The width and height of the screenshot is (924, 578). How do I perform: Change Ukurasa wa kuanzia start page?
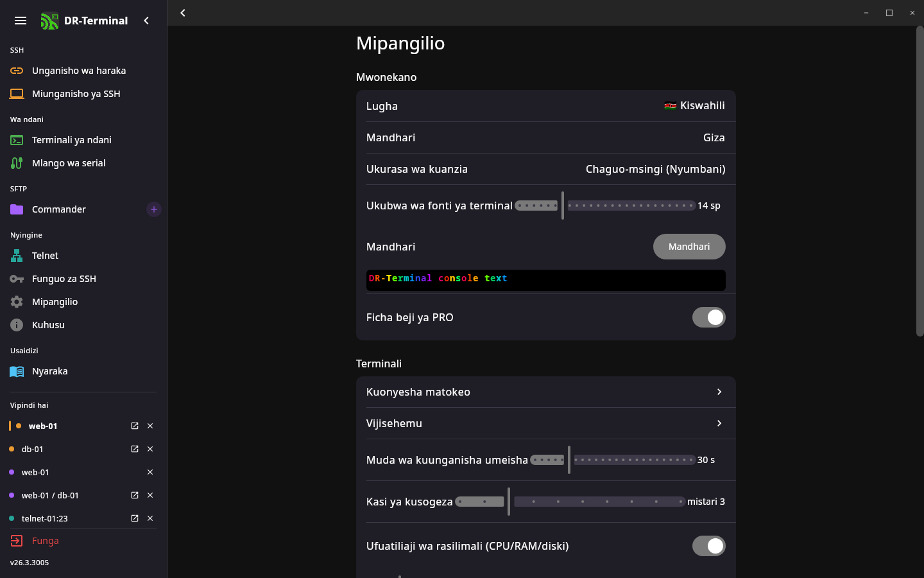[x=545, y=169]
